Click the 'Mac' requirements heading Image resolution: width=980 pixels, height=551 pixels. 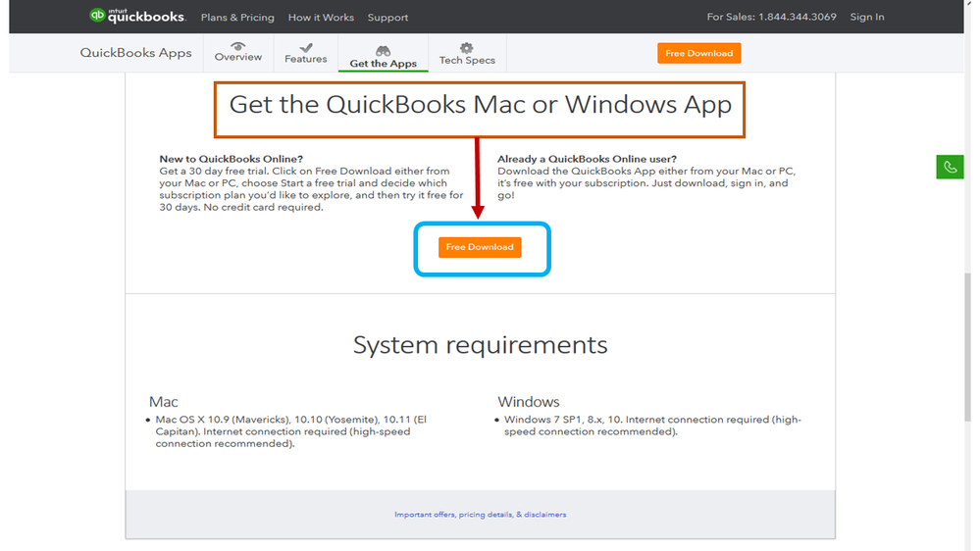pos(163,402)
